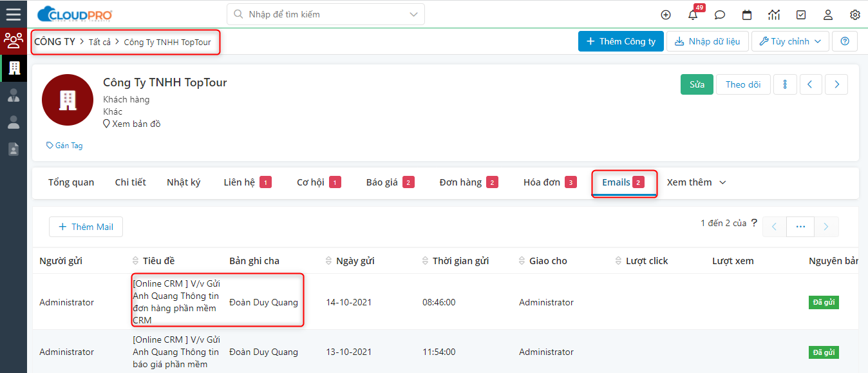Click the green Sửa button
868x373 pixels.
(697, 84)
